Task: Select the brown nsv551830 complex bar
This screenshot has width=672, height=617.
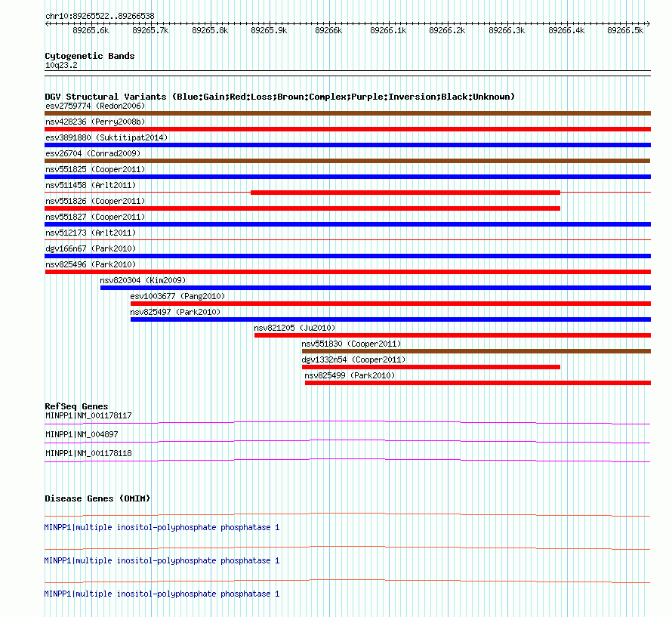Action: pyautogui.click(x=476, y=351)
